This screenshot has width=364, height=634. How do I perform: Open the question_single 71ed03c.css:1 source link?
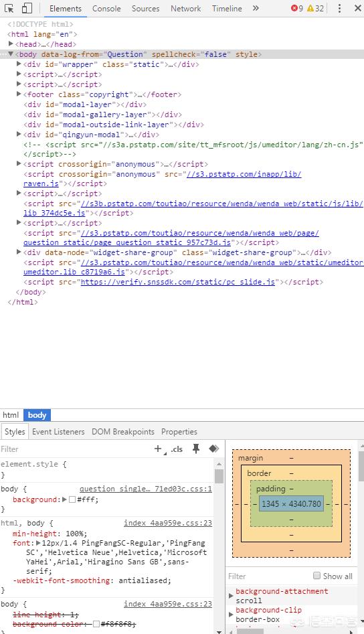pyautogui.click(x=145, y=489)
